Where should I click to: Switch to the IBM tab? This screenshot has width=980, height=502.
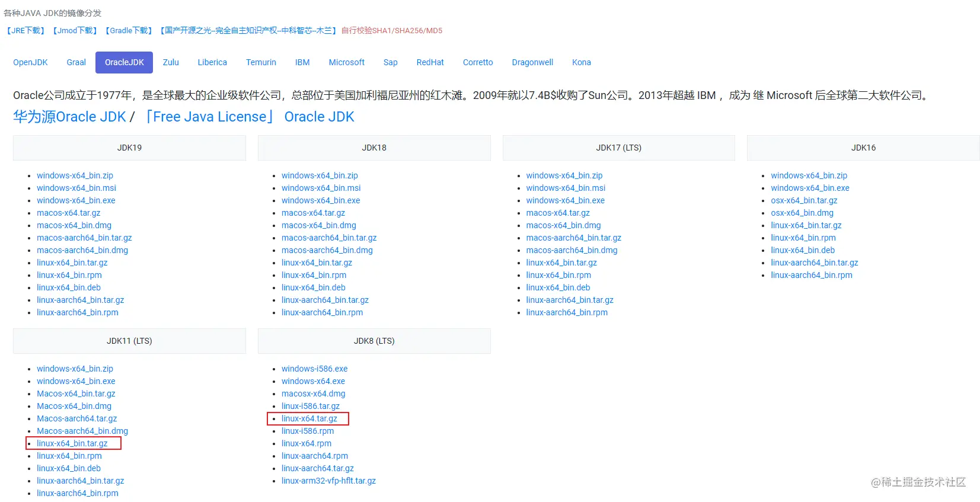302,62
